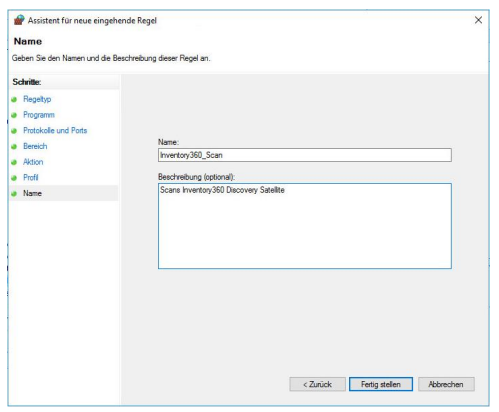
Task: Click green bullet beside Protokolle und Ports
Action: tap(14, 131)
